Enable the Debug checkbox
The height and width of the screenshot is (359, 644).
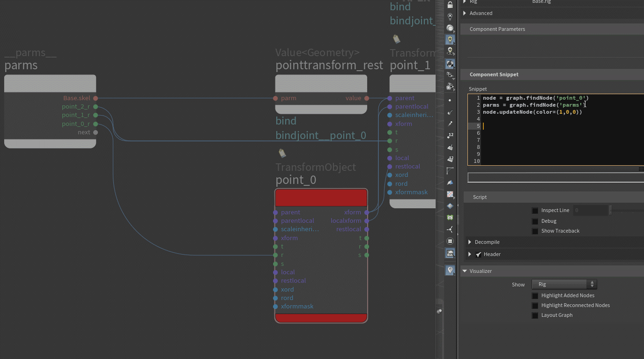pyautogui.click(x=535, y=221)
